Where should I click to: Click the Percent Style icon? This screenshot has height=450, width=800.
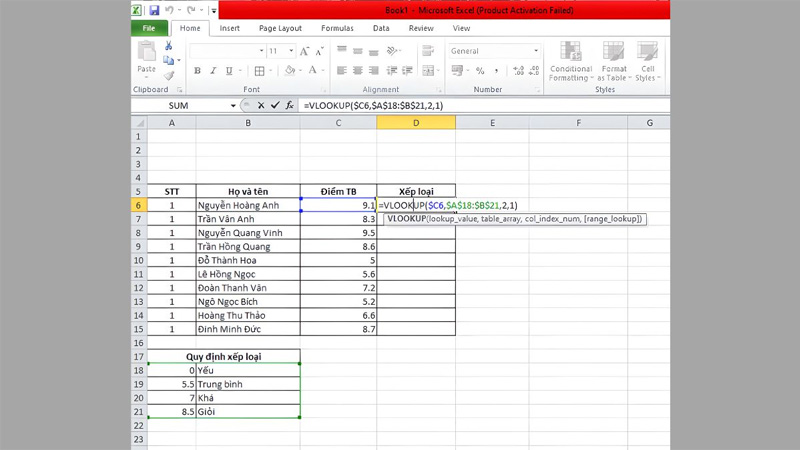(x=480, y=70)
